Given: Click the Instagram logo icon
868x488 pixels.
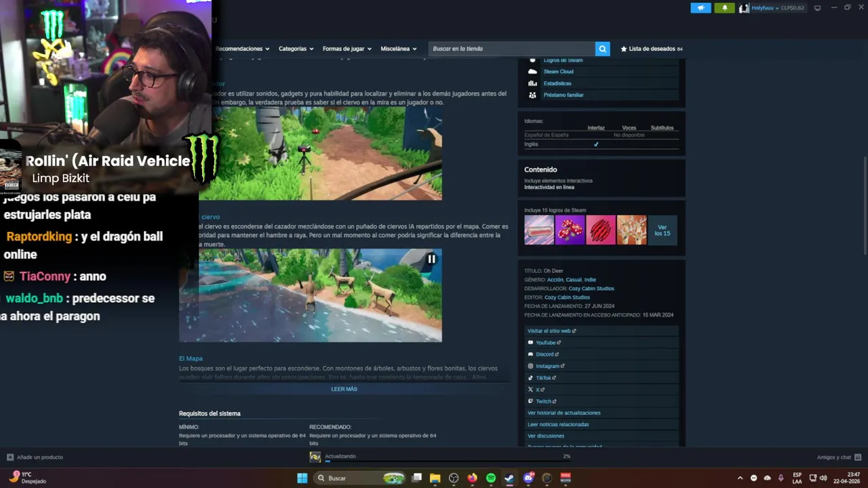Looking at the screenshot, I should tap(530, 366).
